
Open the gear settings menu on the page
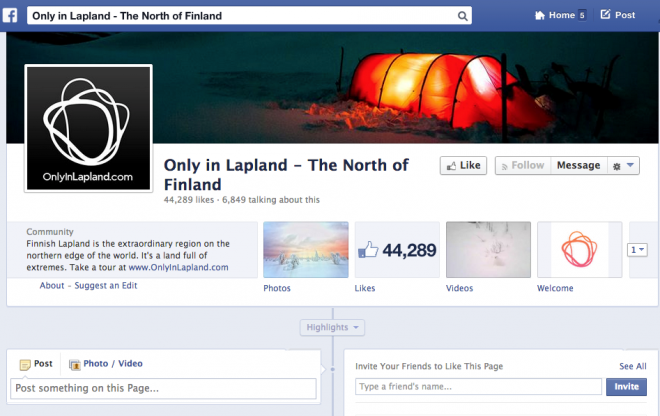tap(623, 165)
